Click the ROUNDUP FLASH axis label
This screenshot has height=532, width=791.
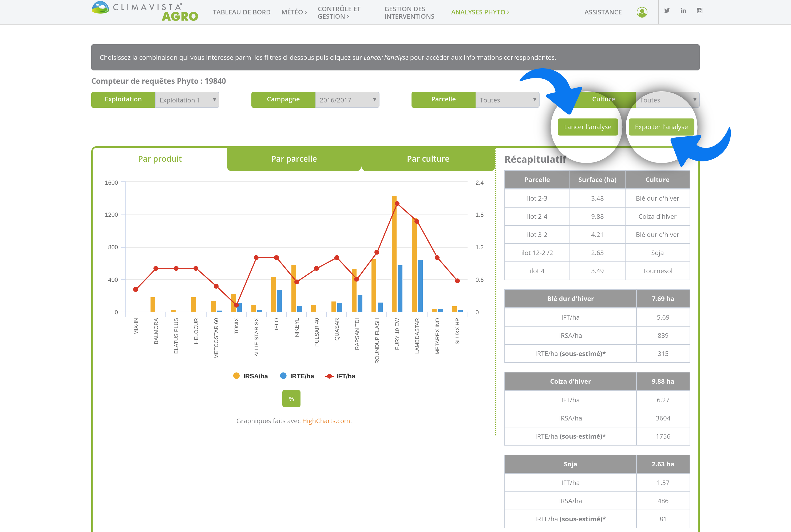[x=377, y=341]
